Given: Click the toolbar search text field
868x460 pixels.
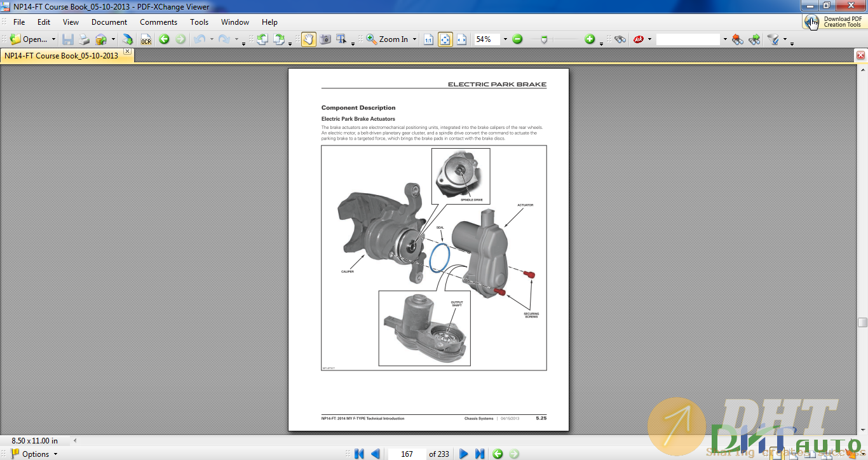Looking at the screenshot, I should point(688,39).
